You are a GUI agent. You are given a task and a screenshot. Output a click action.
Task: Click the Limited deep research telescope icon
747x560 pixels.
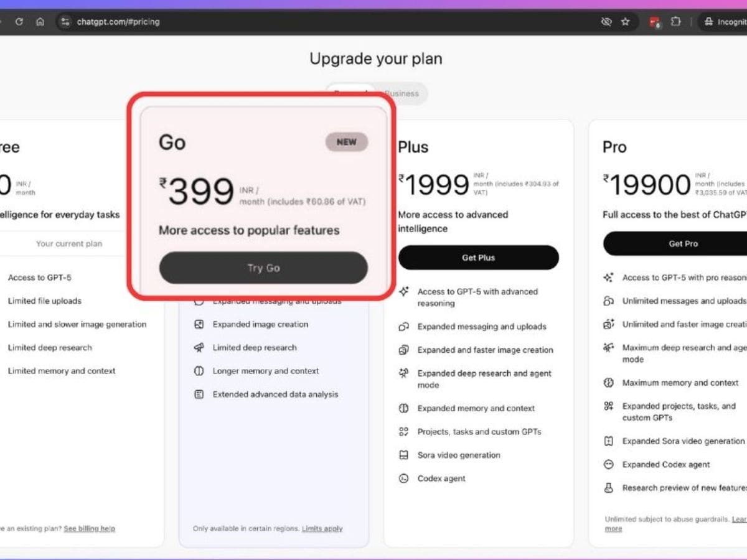pyautogui.click(x=199, y=347)
